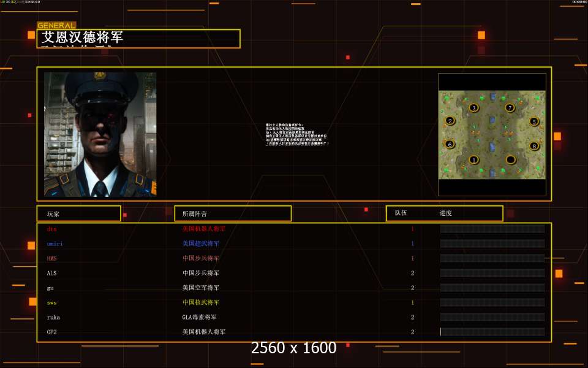
Task: Click the small white tip text in the center
Action: point(297,134)
